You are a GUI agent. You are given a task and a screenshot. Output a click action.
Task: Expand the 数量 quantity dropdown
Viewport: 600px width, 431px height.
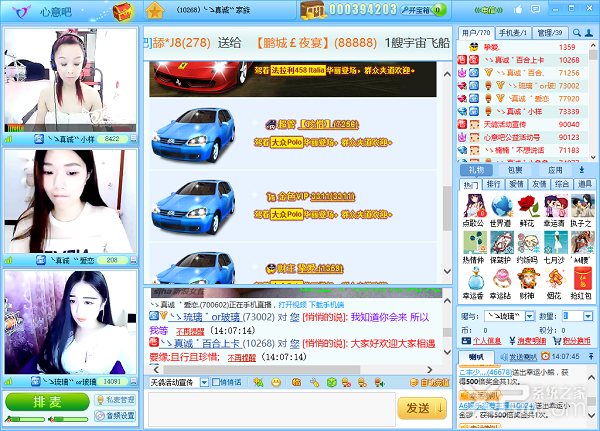(x=588, y=316)
